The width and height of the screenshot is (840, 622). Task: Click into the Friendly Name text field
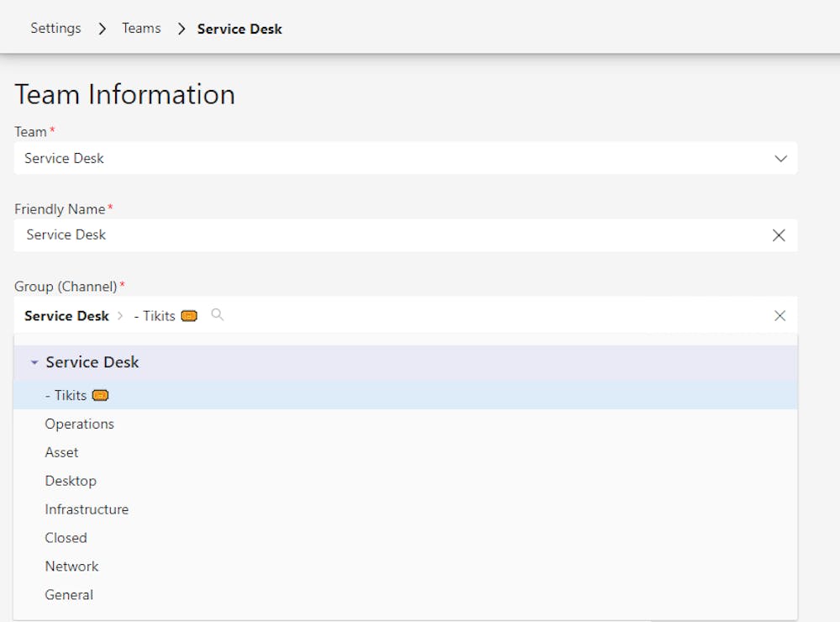(x=386, y=235)
